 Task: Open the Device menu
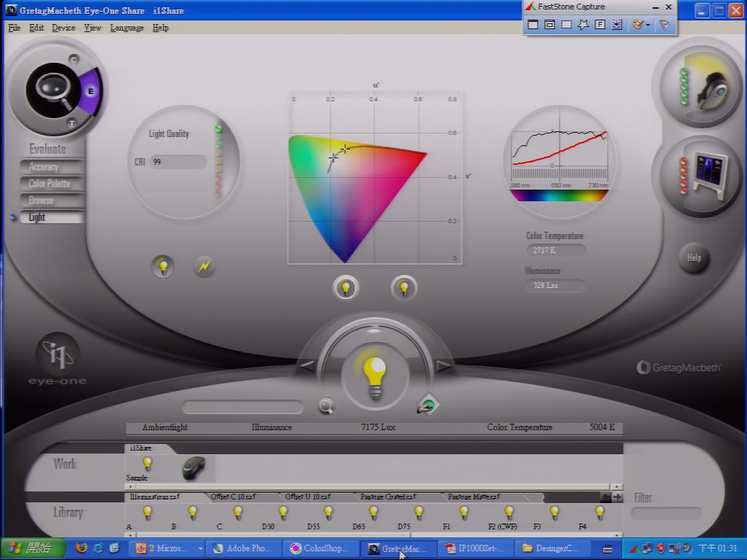(x=63, y=28)
